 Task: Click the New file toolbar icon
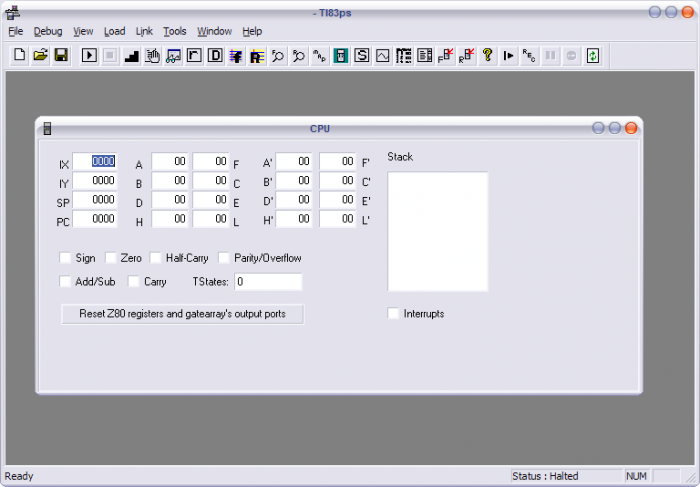coord(19,55)
